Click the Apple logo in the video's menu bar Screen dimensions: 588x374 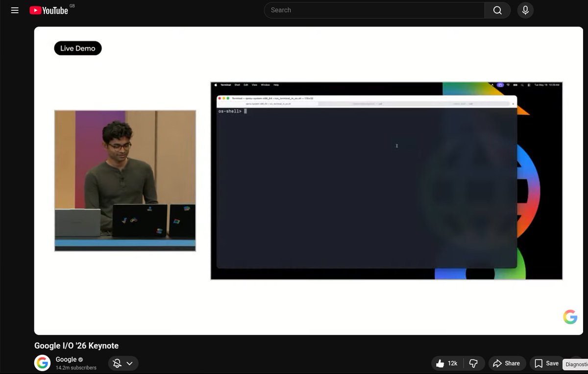click(216, 85)
